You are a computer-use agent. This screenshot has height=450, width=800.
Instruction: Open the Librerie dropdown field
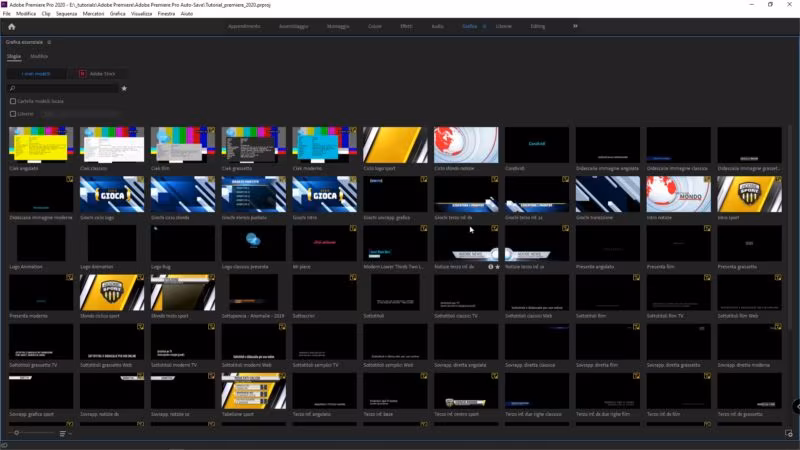click(82, 114)
